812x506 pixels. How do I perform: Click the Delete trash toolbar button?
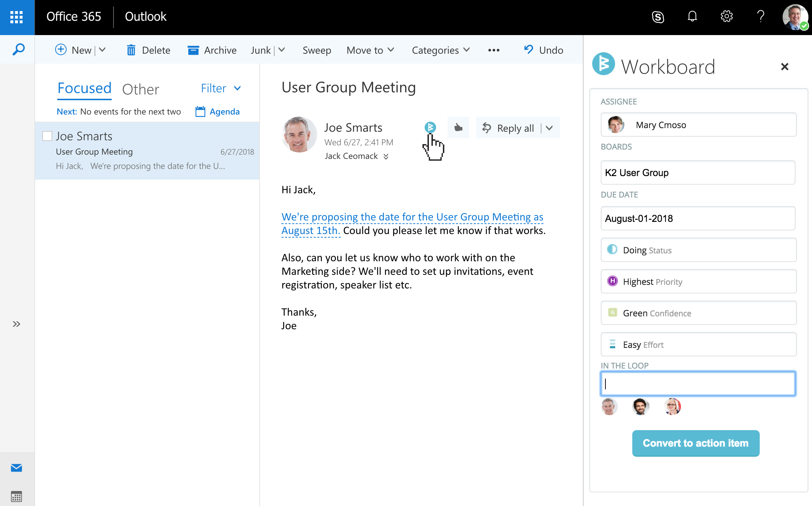pyautogui.click(x=149, y=50)
